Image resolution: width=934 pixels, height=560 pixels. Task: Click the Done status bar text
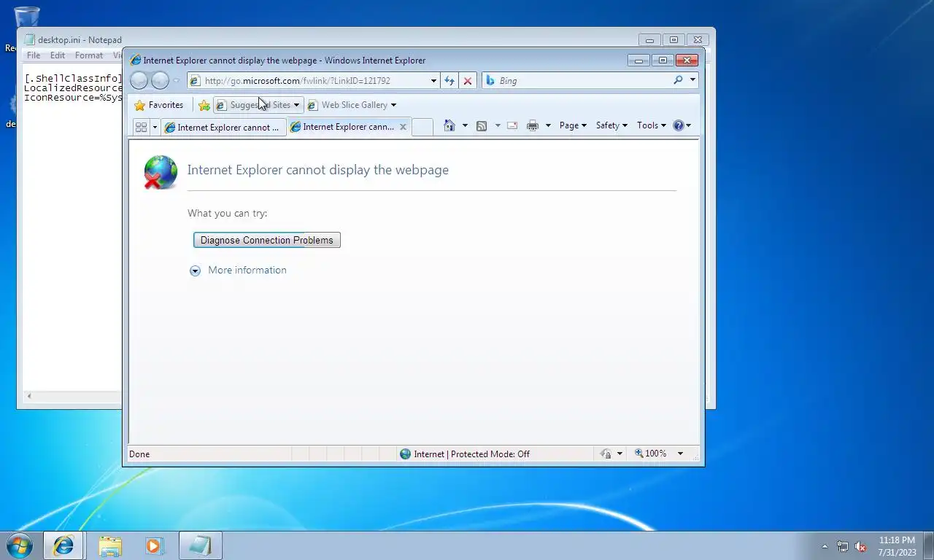click(x=139, y=454)
